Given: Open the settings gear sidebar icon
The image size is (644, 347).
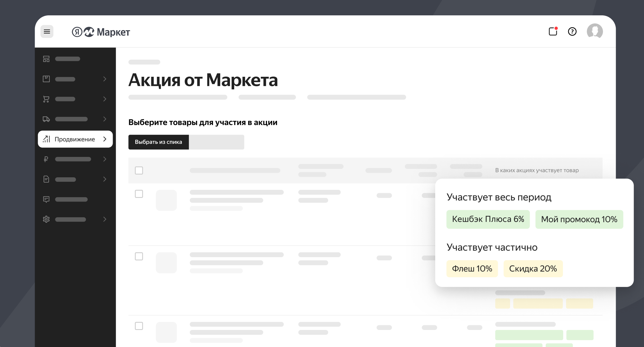Looking at the screenshot, I should pos(46,219).
